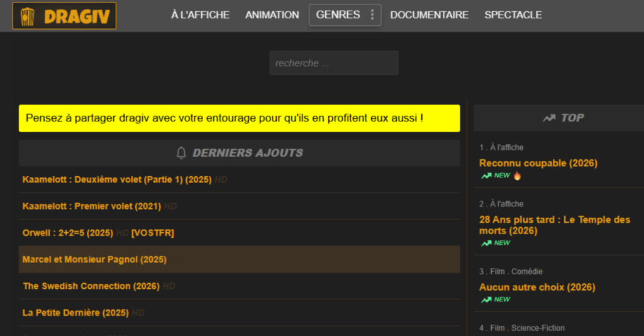This screenshot has width=644, height=336.
Task: Open Kaamelott : Deuxième volet (Partie 1)
Action: tap(117, 179)
